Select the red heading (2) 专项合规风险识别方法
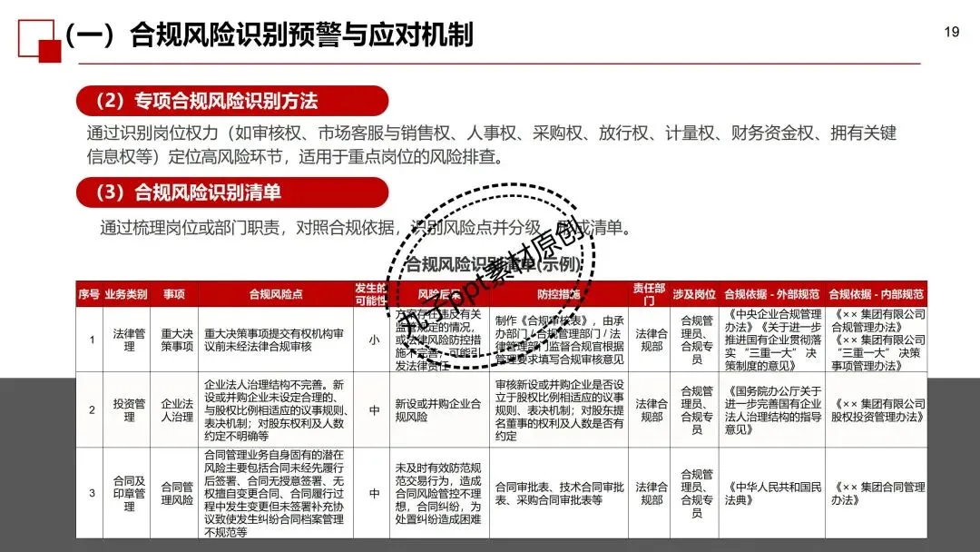 232,101
